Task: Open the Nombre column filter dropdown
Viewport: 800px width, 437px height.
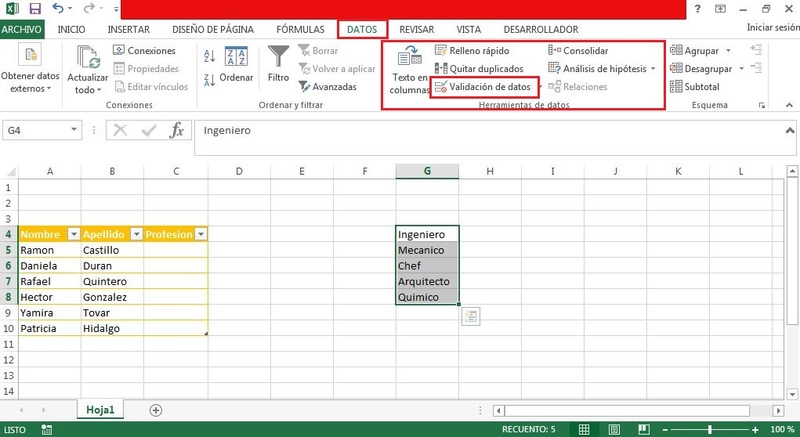Action: [x=74, y=234]
